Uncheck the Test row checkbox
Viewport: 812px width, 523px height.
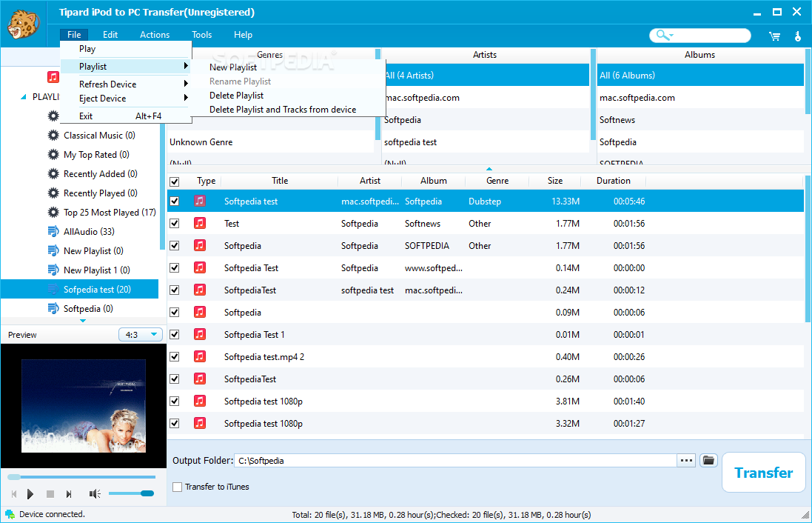point(175,224)
